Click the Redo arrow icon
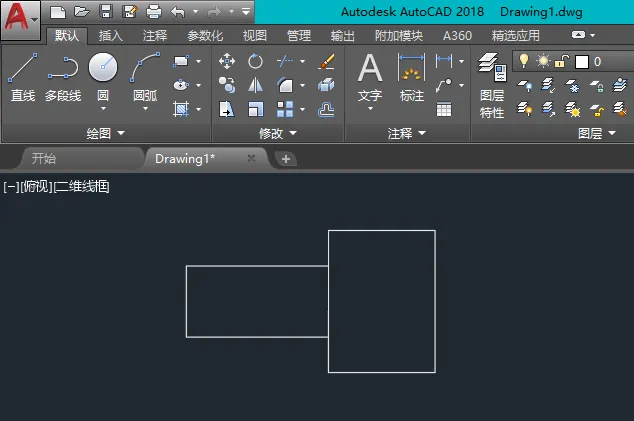Screen dimensions: 634x421 point(214,12)
